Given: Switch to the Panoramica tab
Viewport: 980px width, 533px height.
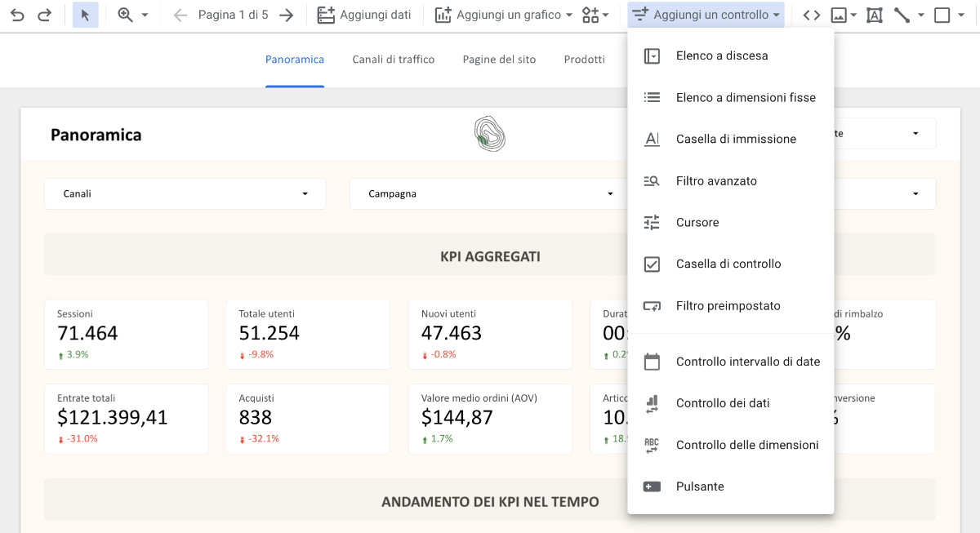Looking at the screenshot, I should point(295,60).
